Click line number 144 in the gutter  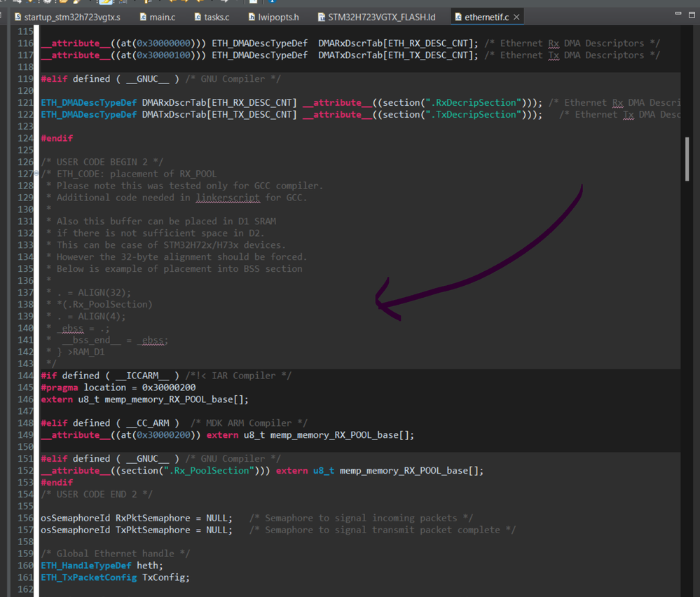pos(25,376)
